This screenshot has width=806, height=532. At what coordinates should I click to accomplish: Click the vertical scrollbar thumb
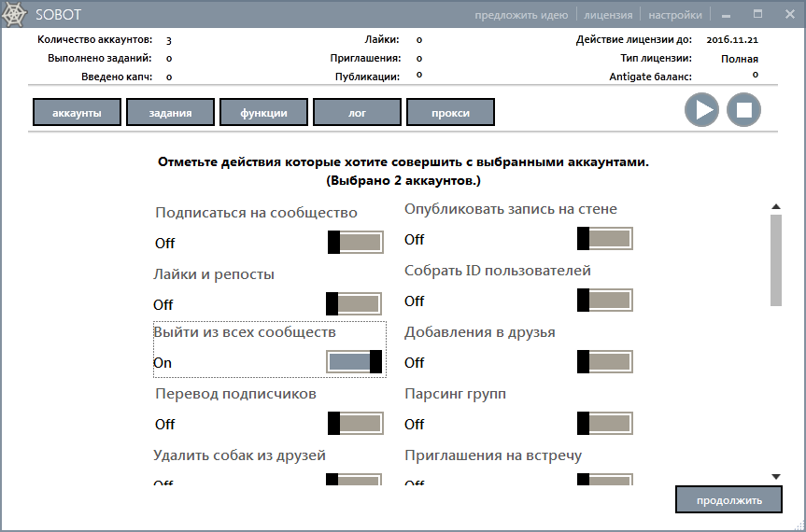pos(776,260)
